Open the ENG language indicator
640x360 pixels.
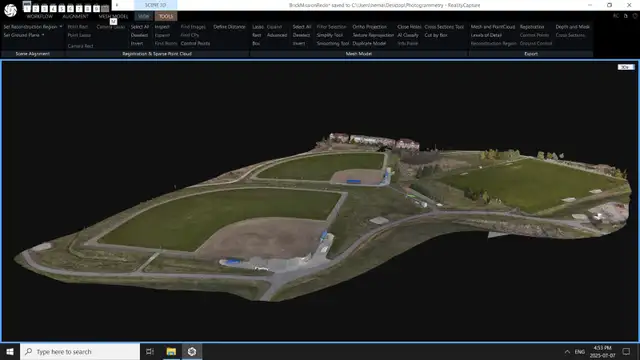[x=580, y=351]
